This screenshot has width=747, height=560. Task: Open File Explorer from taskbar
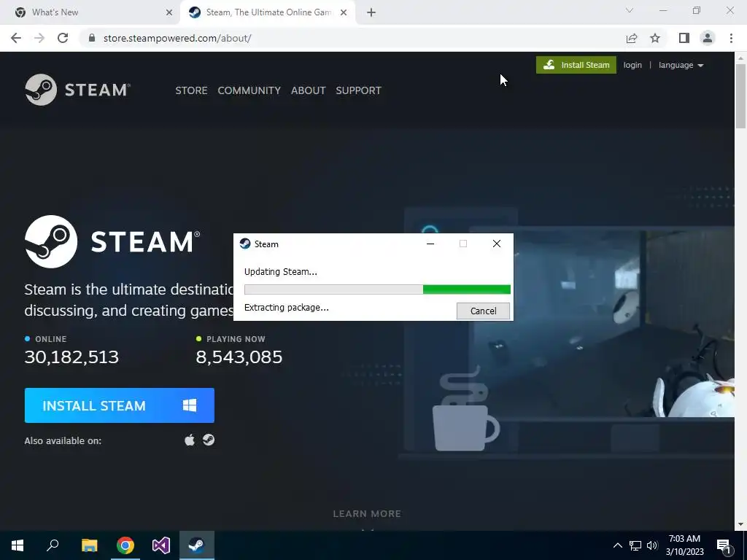coord(89,545)
